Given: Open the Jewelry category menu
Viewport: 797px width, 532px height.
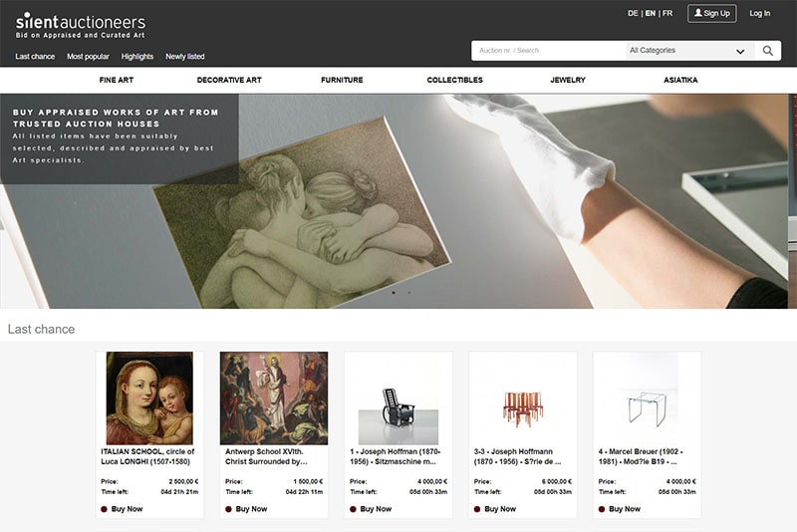Looking at the screenshot, I should click(x=568, y=80).
